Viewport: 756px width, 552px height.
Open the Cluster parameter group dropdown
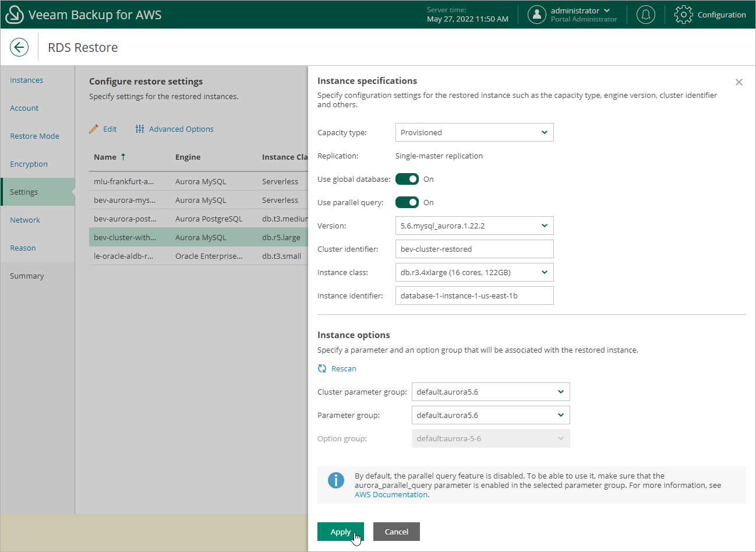pyautogui.click(x=490, y=392)
